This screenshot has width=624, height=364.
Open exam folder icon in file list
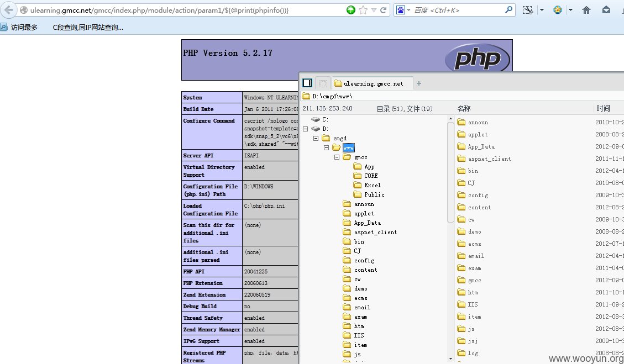462,268
